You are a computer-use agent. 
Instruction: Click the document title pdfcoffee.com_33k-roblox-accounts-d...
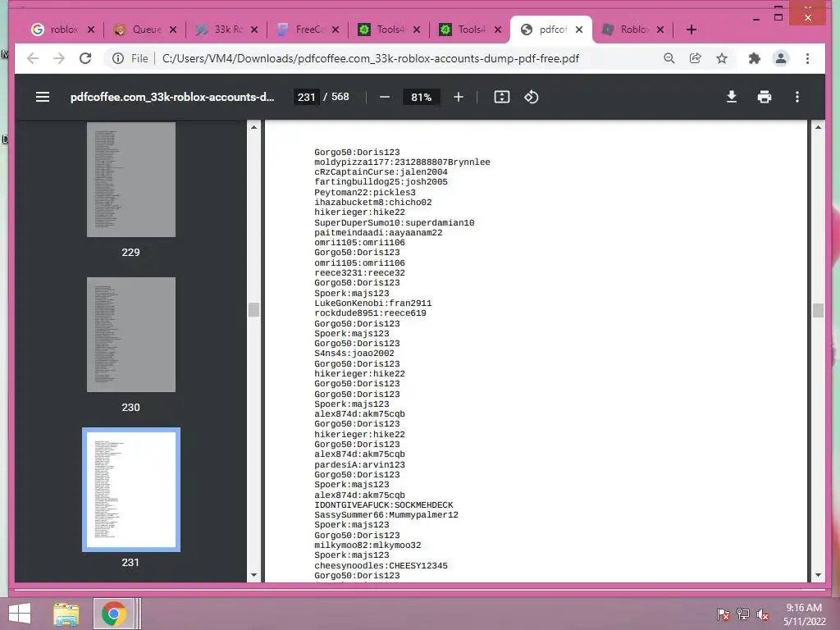coord(172,97)
